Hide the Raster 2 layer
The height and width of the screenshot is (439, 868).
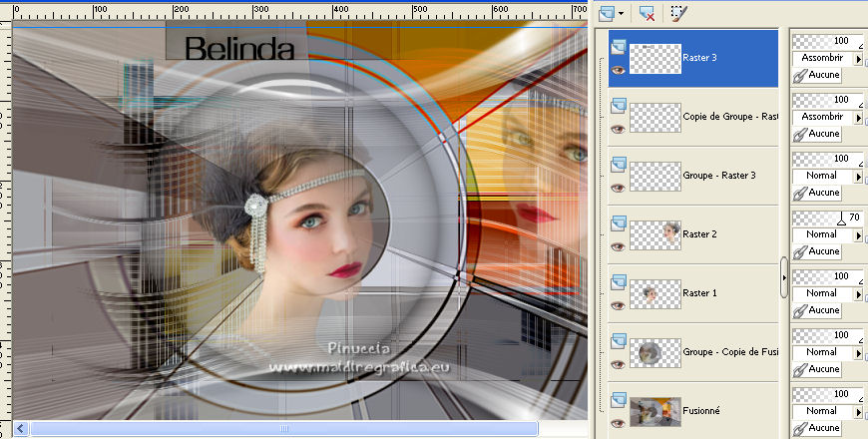pos(618,246)
